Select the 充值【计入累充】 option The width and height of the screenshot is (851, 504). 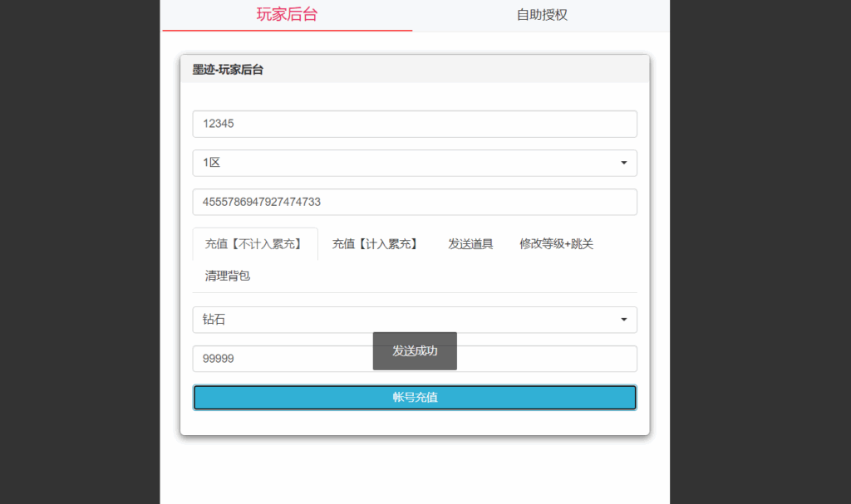pos(376,243)
